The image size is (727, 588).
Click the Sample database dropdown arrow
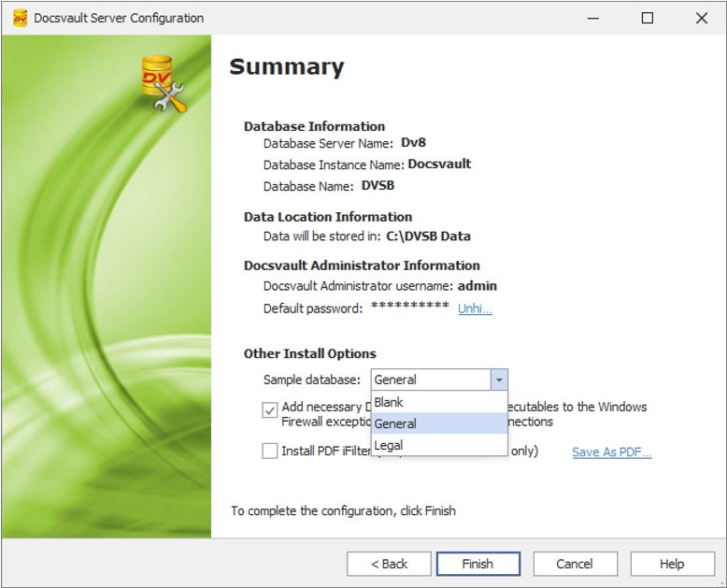pyautogui.click(x=499, y=380)
